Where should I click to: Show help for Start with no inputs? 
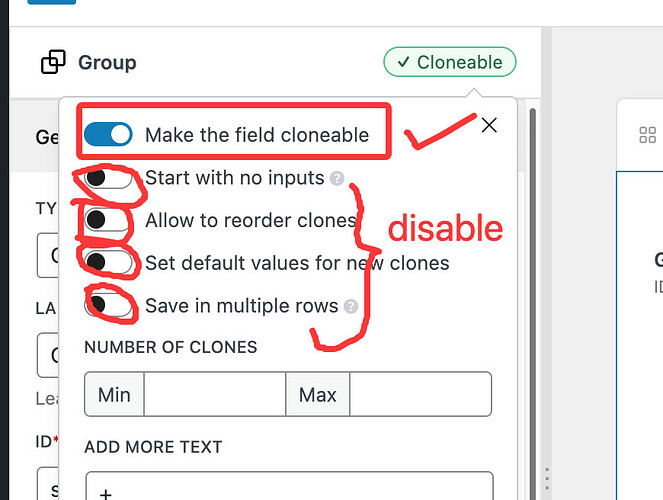point(337,178)
